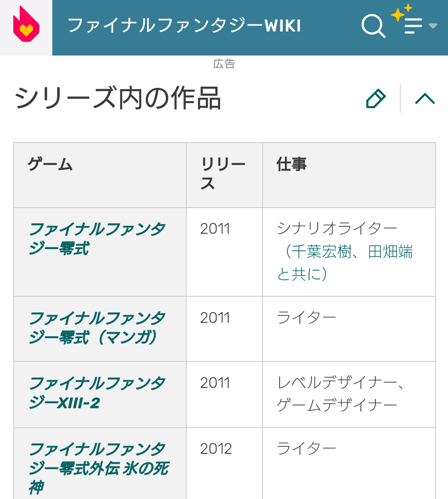Select the 2012 release year cell
This screenshot has height=499, width=448.
(216, 449)
